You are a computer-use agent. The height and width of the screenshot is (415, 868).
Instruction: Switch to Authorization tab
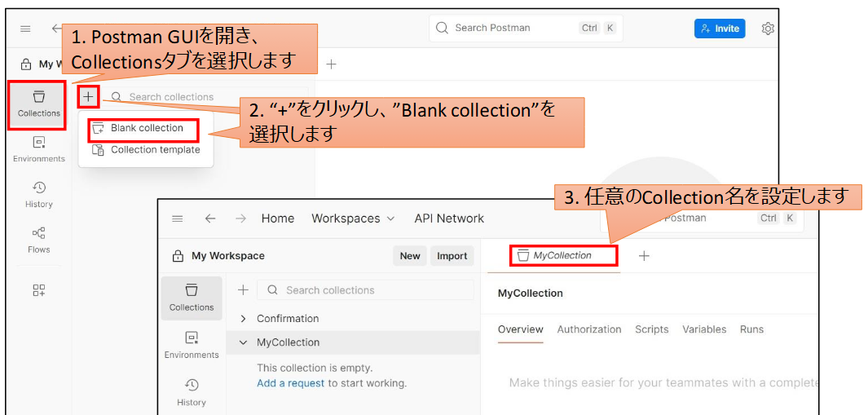coord(589,329)
